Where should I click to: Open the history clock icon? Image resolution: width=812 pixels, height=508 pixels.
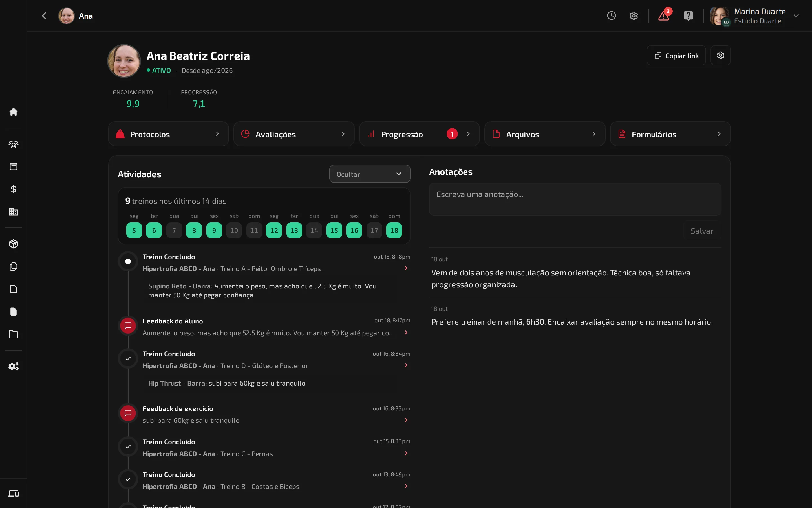tap(611, 16)
